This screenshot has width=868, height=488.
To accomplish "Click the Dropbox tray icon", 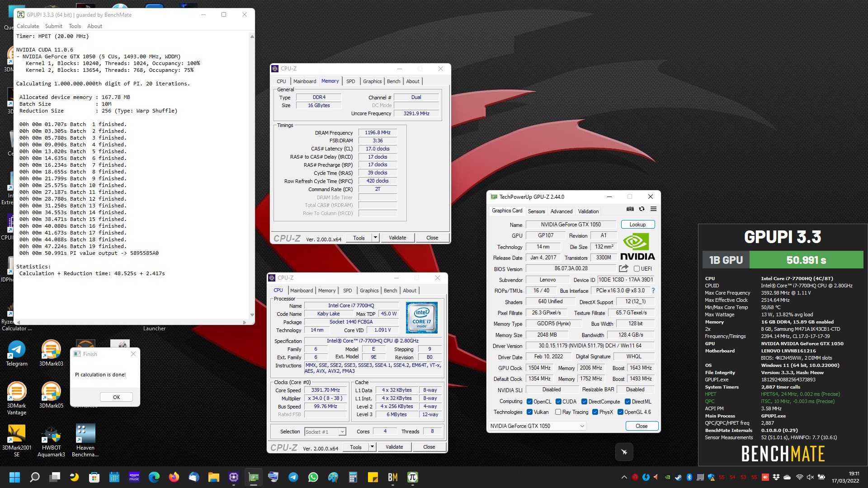I will (x=776, y=477).
